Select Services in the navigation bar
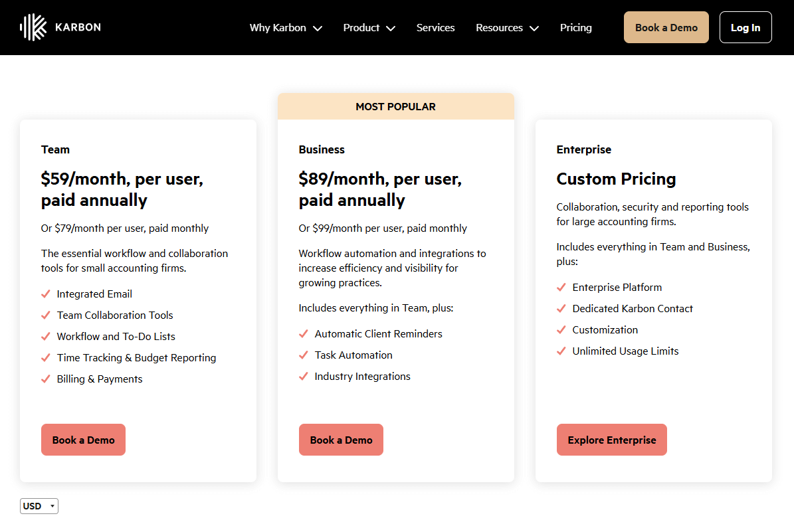Viewport: 794px width, 532px height. click(x=435, y=27)
